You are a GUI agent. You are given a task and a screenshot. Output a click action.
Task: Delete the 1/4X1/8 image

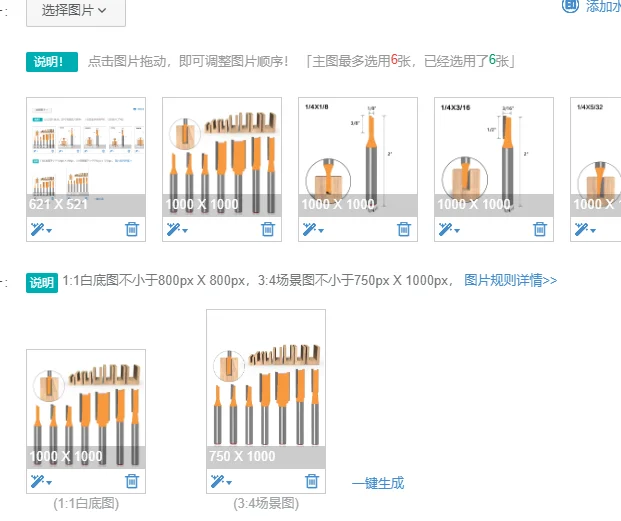404,229
